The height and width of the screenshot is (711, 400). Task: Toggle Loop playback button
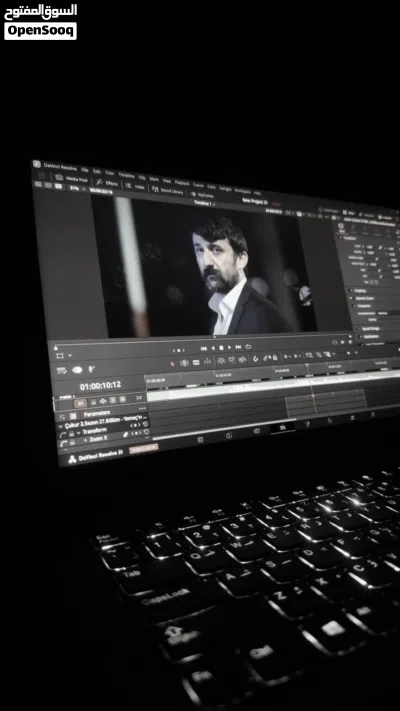248,347
